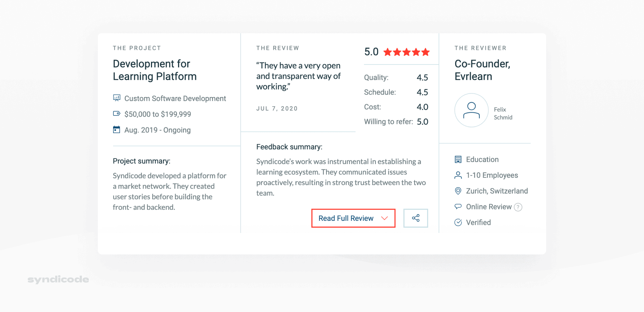644x312 pixels.
Task: Click the Aug. 2019 - Ongoing date text
Action: point(158,130)
